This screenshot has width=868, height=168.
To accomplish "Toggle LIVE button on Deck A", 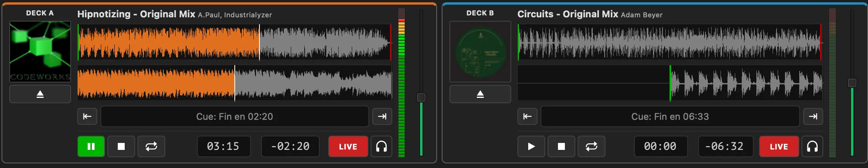I will pos(348,146).
